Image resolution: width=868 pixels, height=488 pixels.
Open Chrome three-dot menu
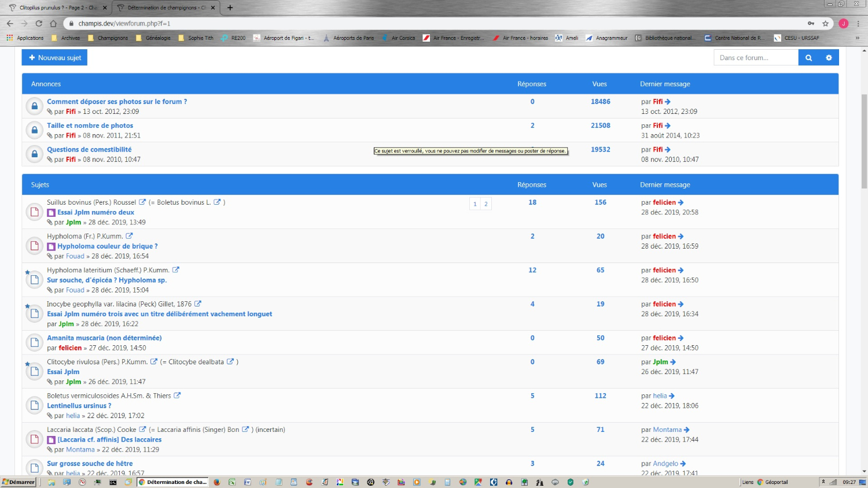(858, 24)
